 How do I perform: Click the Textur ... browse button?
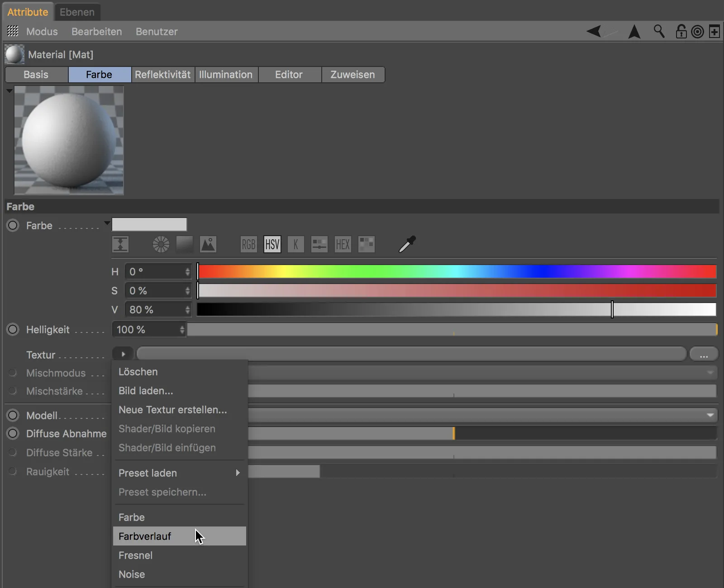tap(704, 354)
